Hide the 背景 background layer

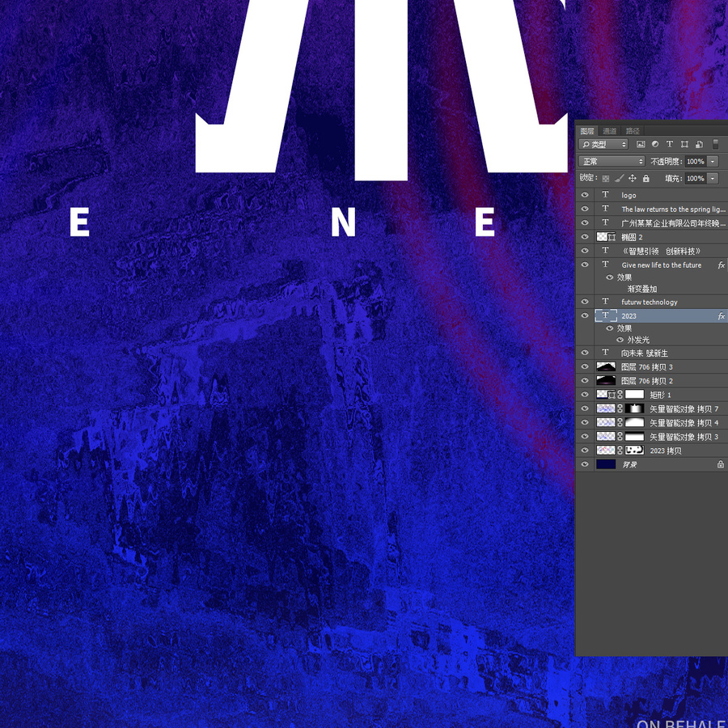pyautogui.click(x=585, y=464)
